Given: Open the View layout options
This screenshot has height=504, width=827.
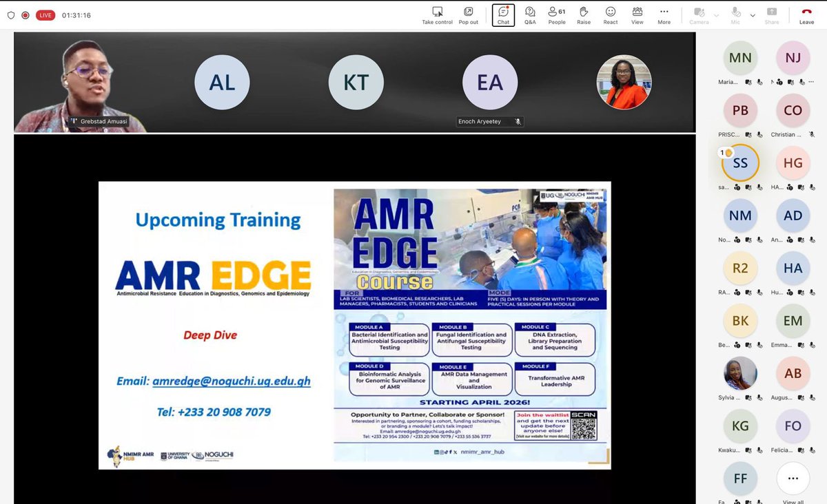Looking at the screenshot, I should pos(637,15).
